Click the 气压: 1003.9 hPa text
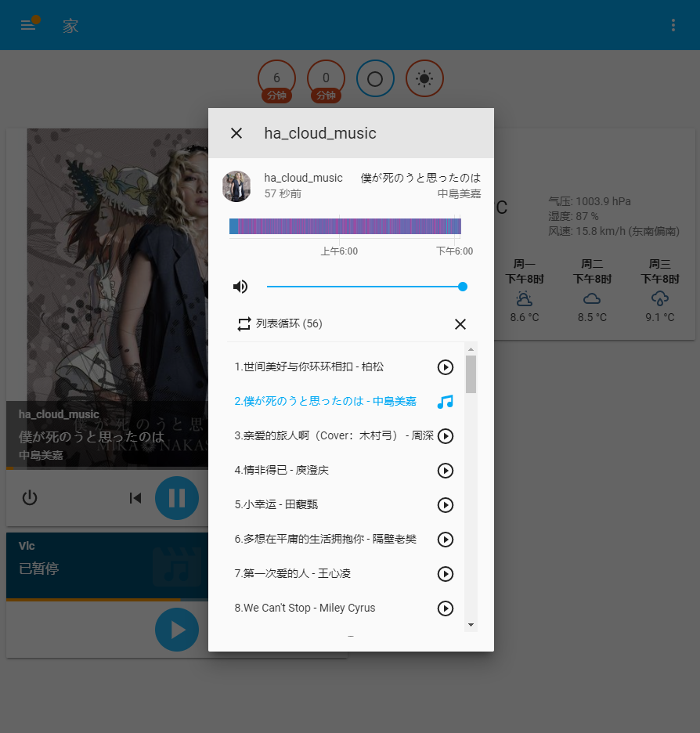Screen dimensions: 700x733 (x=590, y=201)
